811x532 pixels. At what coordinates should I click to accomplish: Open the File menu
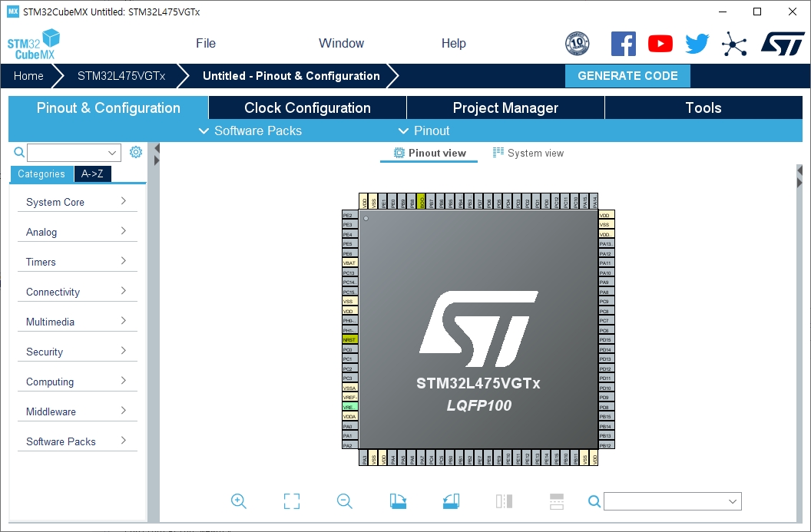click(x=206, y=44)
